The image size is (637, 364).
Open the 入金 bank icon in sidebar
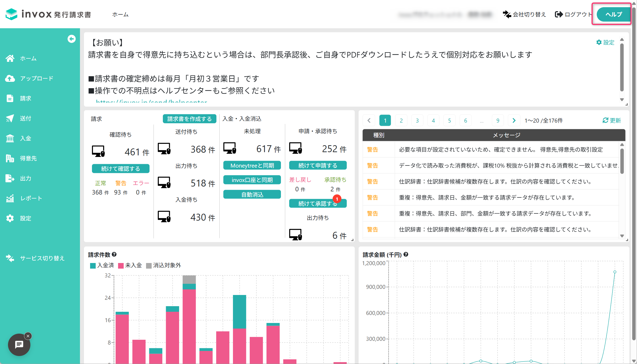[x=10, y=138]
